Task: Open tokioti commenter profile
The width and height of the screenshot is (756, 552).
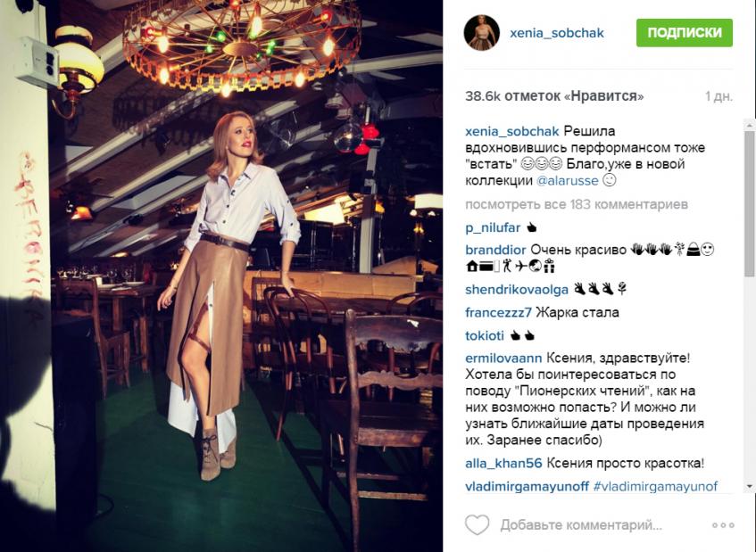Action: (485, 335)
